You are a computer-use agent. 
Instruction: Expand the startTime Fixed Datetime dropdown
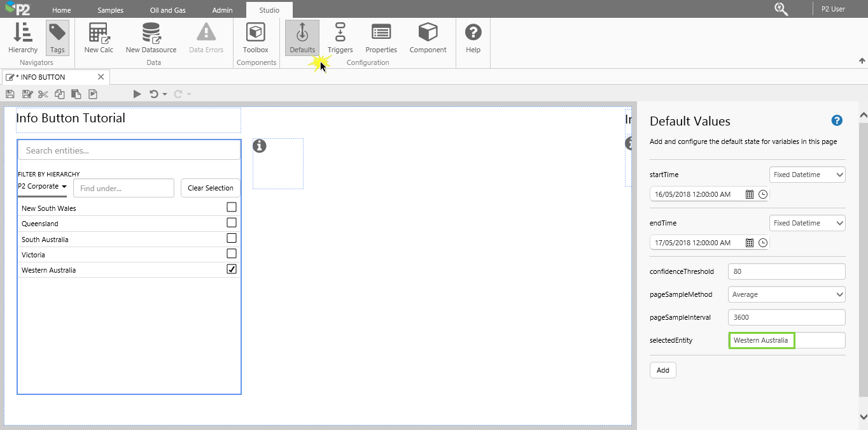[x=807, y=175]
